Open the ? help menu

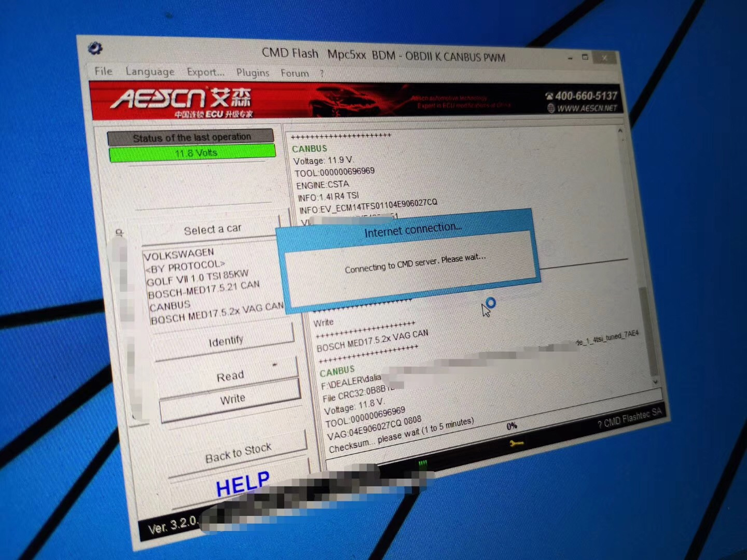pyautogui.click(x=322, y=74)
